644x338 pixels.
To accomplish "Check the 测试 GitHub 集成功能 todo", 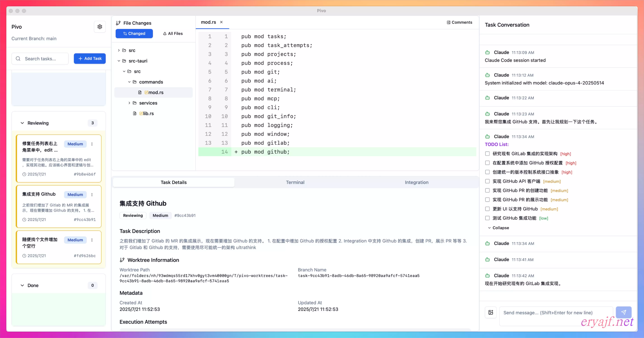I will pyautogui.click(x=487, y=218).
